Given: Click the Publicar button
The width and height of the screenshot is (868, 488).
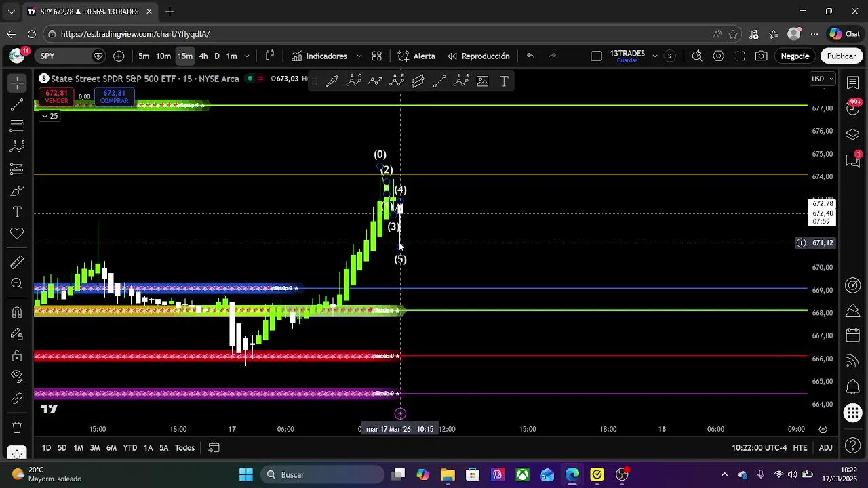Looking at the screenshot, I should (841, 56).
